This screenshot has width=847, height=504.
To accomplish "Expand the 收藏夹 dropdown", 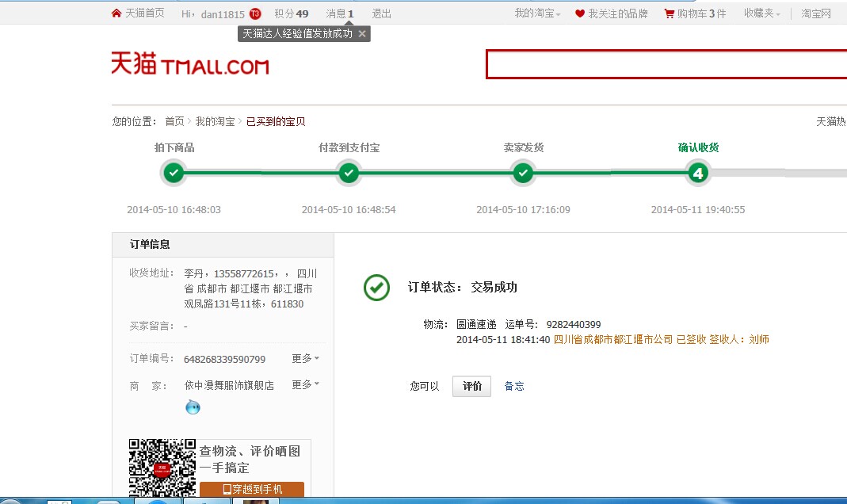I will pyautogui.click(x=761, y=13).
